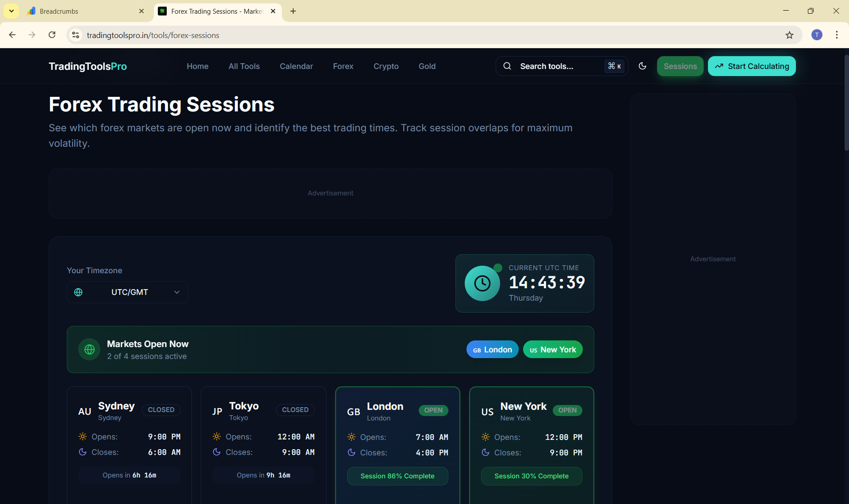Screen dimensions: 849x504
Task: Bookmark the page with the star icon
Action: (x=790, y=35)
